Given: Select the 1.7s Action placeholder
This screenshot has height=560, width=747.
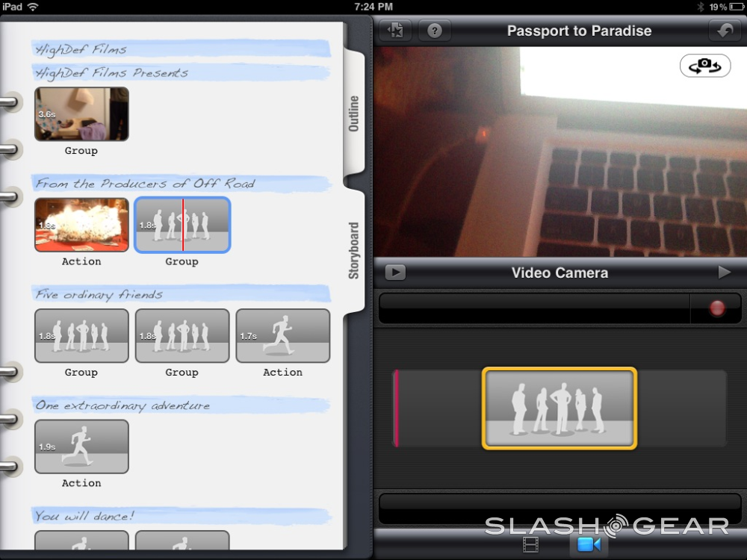Looking at the screenshot, I should [282, 336].
